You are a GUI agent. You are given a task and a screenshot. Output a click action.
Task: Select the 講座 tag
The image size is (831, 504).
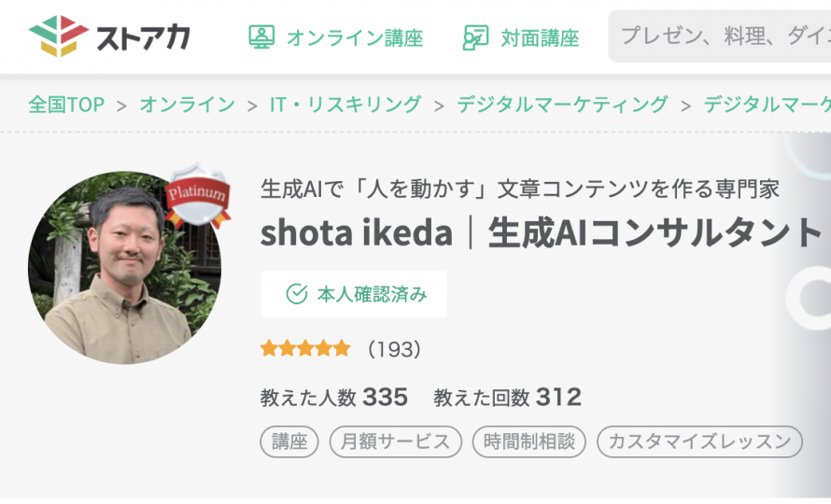pyautogui.click(x=289, y=441)
